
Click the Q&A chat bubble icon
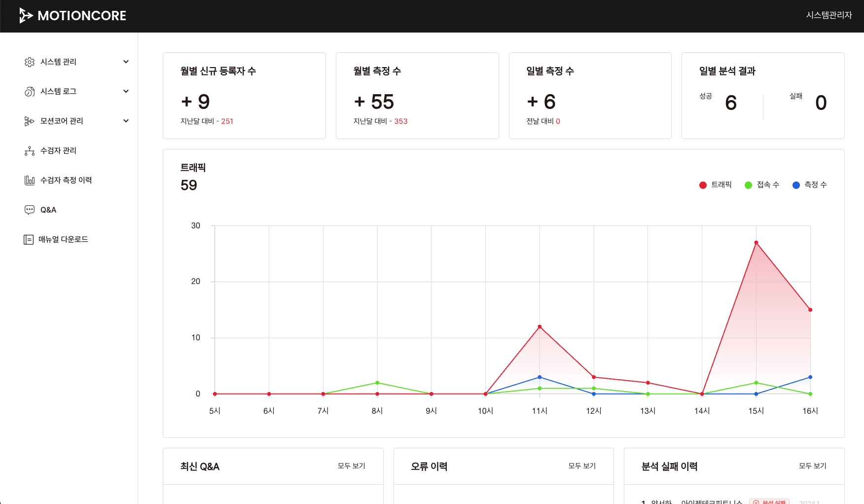pos(30,210)
